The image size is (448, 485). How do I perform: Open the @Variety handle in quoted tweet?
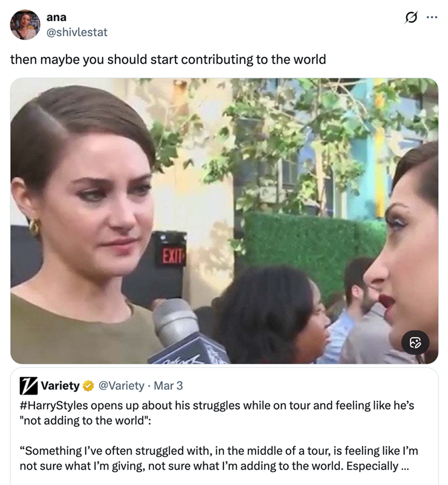[121, 385]
